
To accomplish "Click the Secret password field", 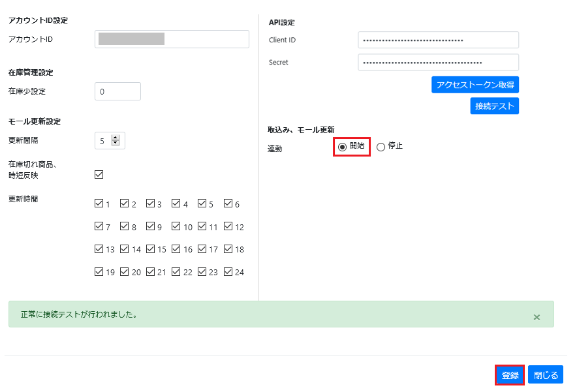I will click(x=438, y=62).
